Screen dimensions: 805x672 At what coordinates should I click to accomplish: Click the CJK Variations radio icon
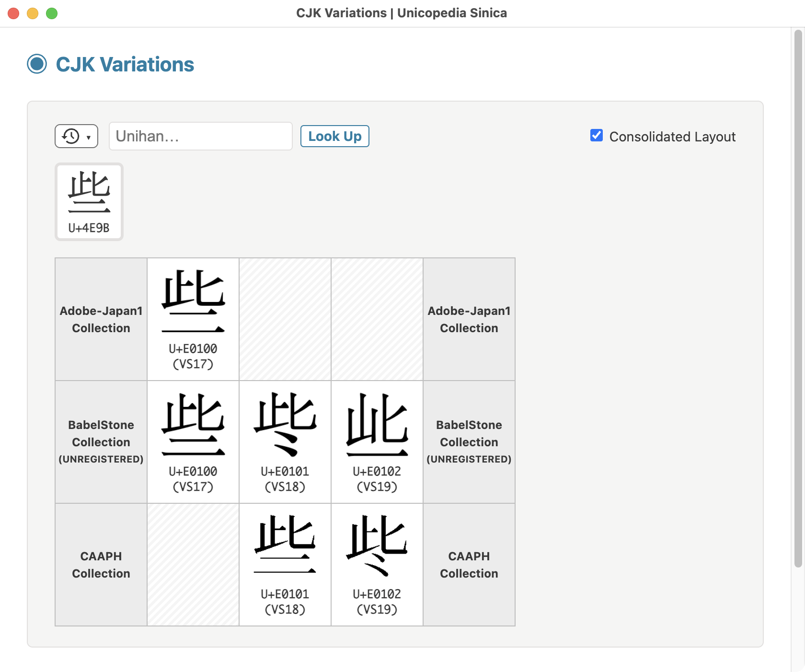[37, 64]
